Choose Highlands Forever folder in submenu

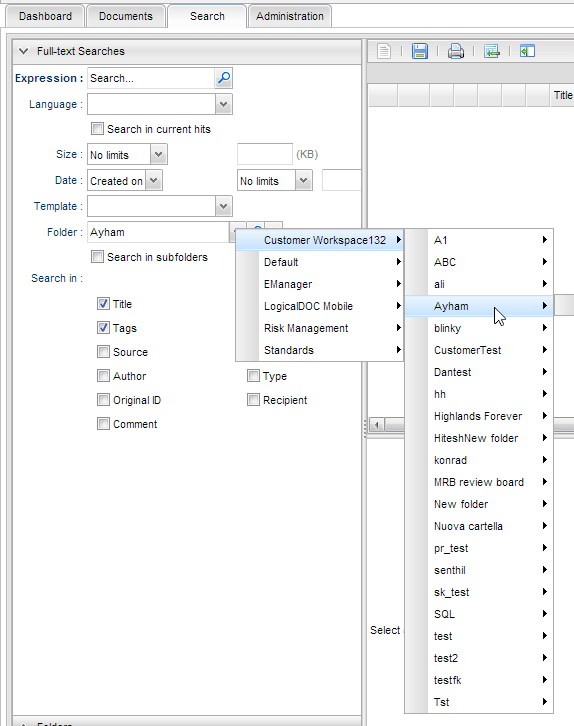tap(479, 416)
